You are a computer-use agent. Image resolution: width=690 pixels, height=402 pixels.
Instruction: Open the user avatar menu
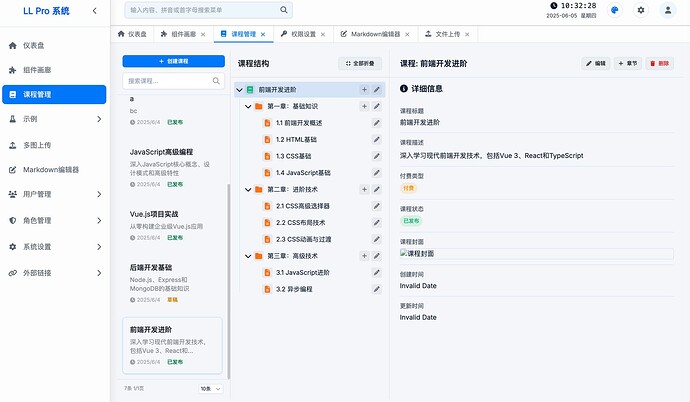(x=668, y=10)
